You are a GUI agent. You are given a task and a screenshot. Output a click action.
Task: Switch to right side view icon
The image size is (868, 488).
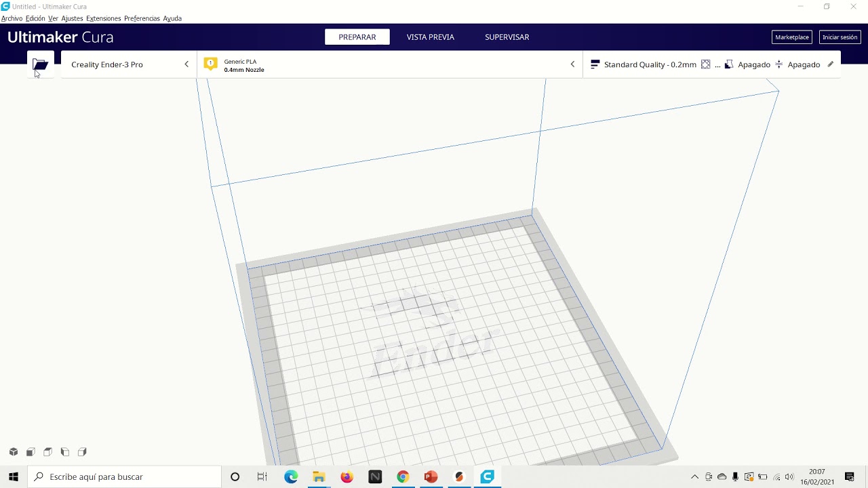pyautogui.click(x=82, y=452)
